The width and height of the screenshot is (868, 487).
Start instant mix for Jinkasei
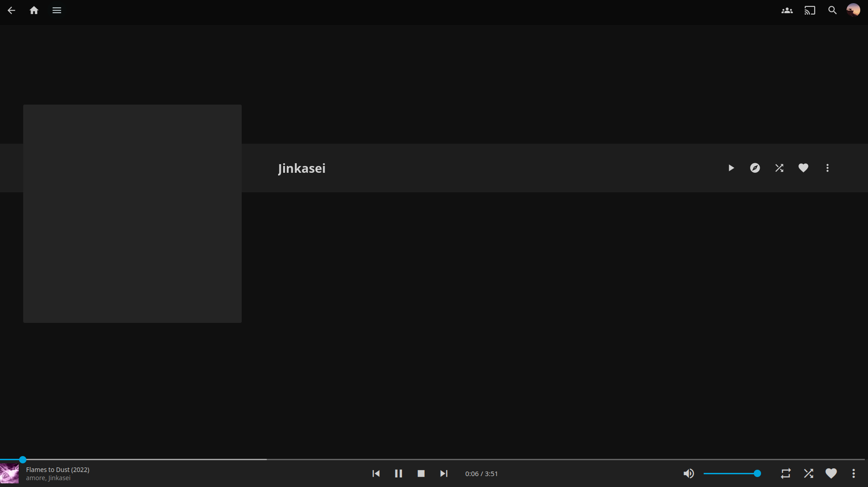pos(755,168)
